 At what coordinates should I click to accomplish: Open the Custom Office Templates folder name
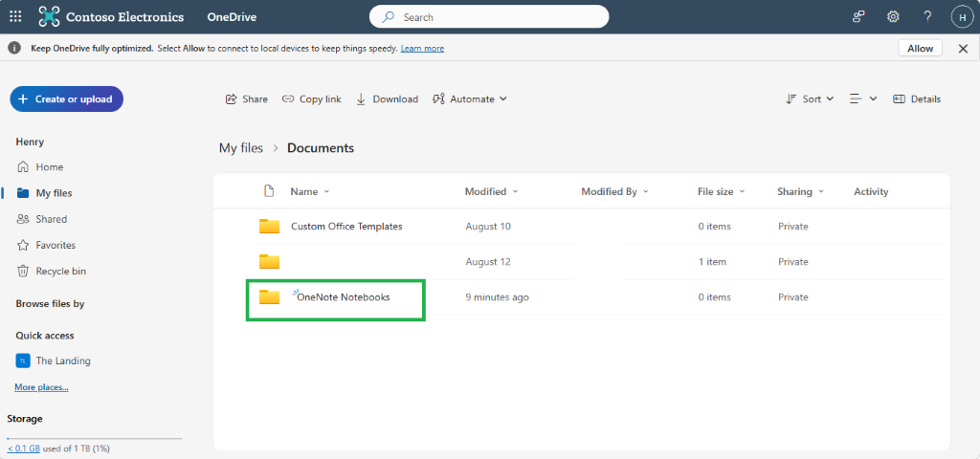[x=346, y=226]
